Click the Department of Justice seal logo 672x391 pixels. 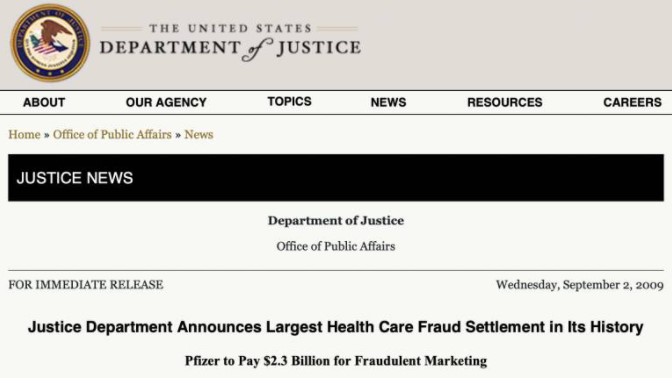click(x=50, y=43)
